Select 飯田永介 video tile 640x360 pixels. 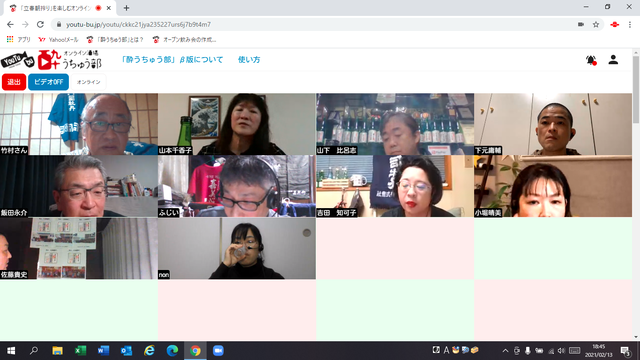79,186
